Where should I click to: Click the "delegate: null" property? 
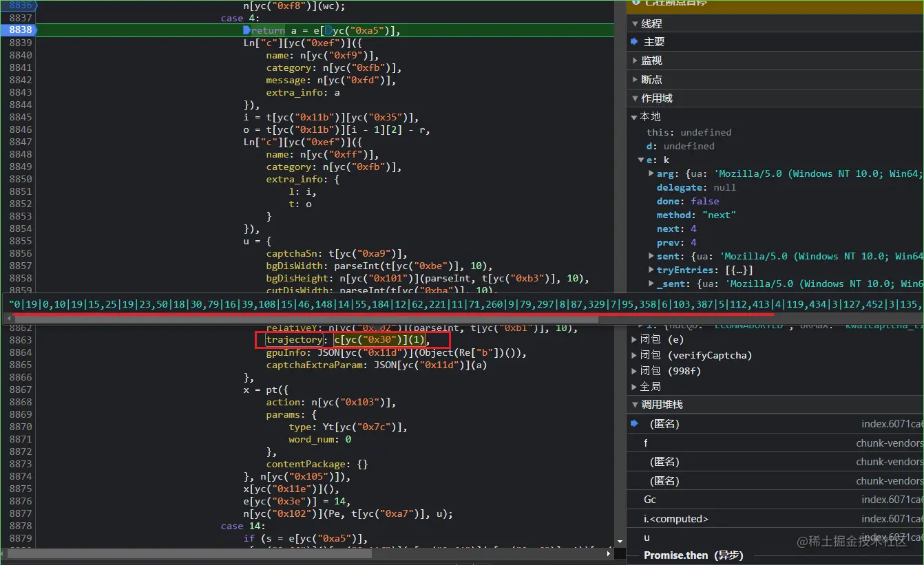click(x=696, y=187)
